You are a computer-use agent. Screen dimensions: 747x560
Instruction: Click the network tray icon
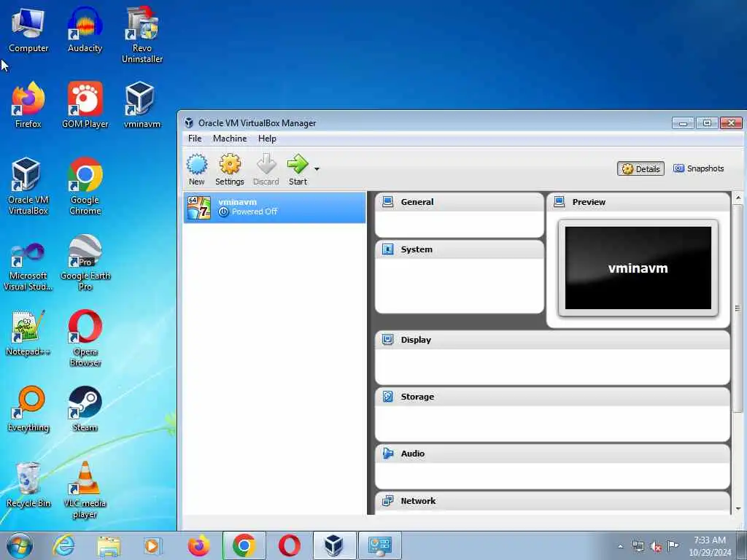(x=638, y=546)
